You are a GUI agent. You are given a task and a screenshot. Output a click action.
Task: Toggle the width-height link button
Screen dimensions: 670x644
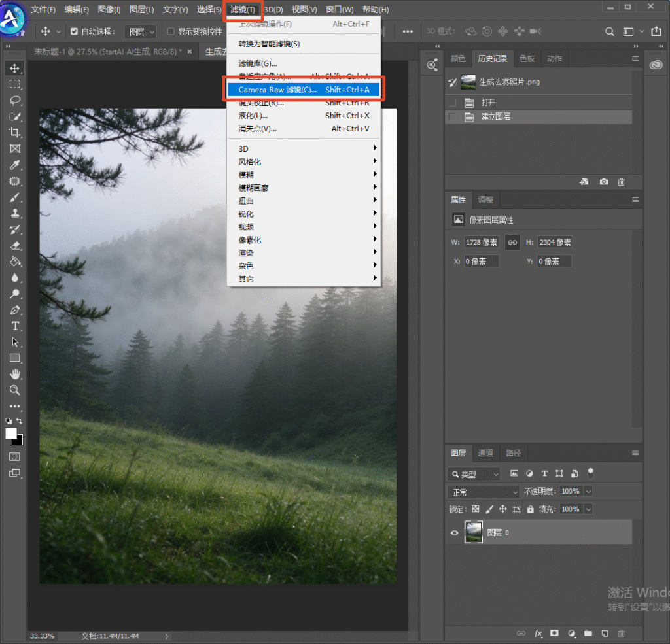(512, 242)
